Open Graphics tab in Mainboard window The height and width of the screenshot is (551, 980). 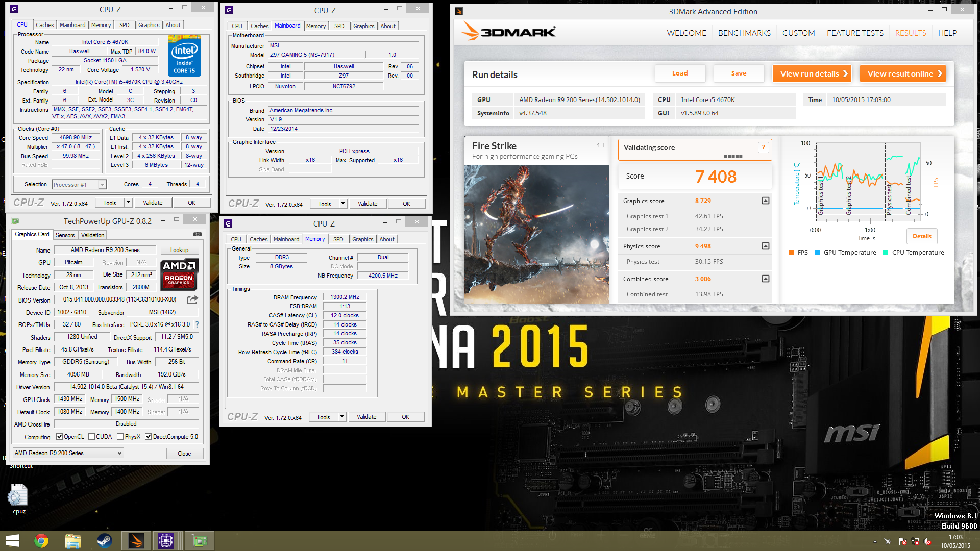pyautogui.click(x=363, y=26)
